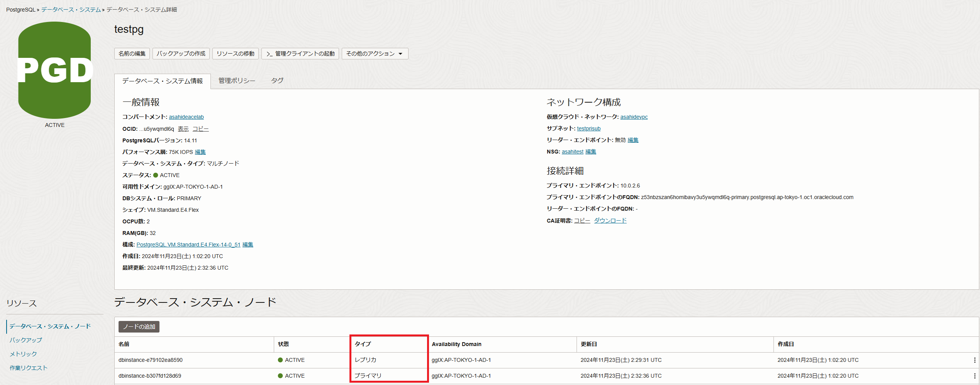The width and height of the screenshot is (980, 385).
Task: Open バックアップ in the resources sidebar
Action: pyautogui.click(x=26, y=340)
